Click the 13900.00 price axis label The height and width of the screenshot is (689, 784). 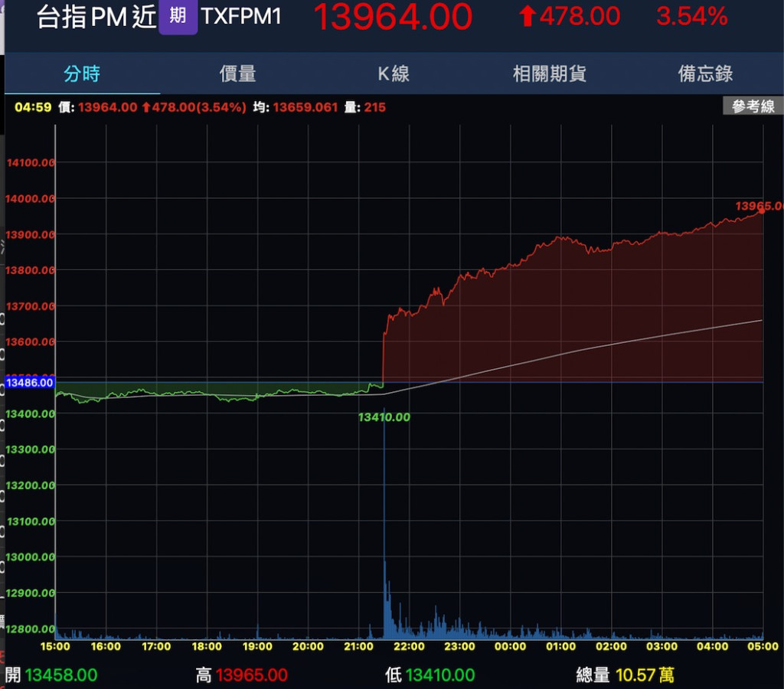click(x=31, y=234)
